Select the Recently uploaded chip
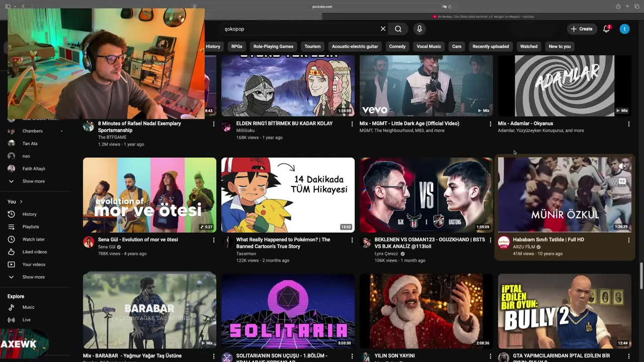Screen dimensions: 644x362 491,46
